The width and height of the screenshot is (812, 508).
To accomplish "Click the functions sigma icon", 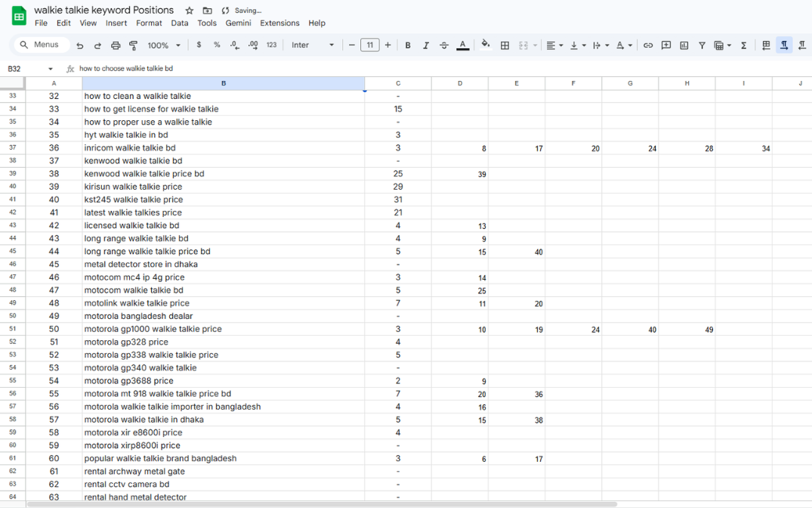I will 744,45.
